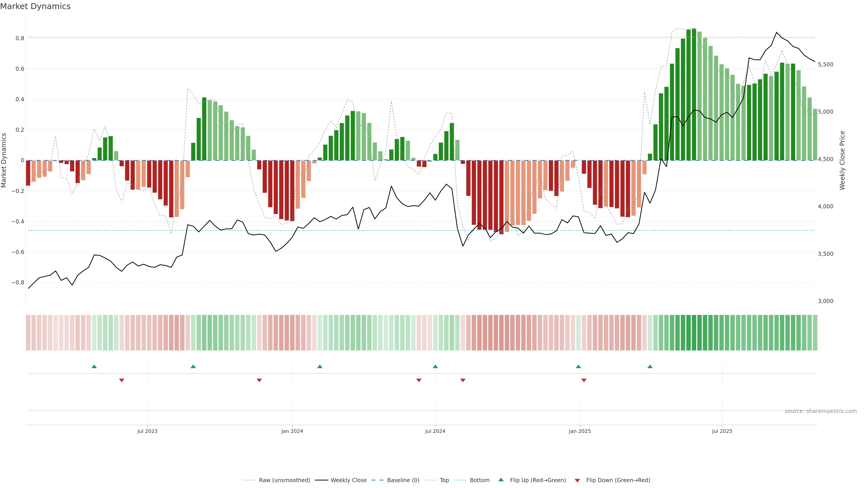This screenshot has height=488, width=868.
Task: Click the first green flip-up triangle marker
Action: [94, 366]
